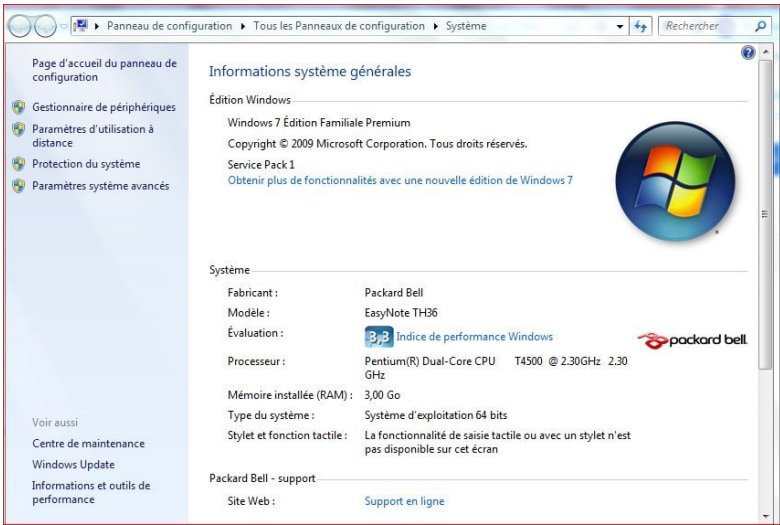Click shield icon beside Paramètres système avancés
780x525 pixels.
point(18,186)
